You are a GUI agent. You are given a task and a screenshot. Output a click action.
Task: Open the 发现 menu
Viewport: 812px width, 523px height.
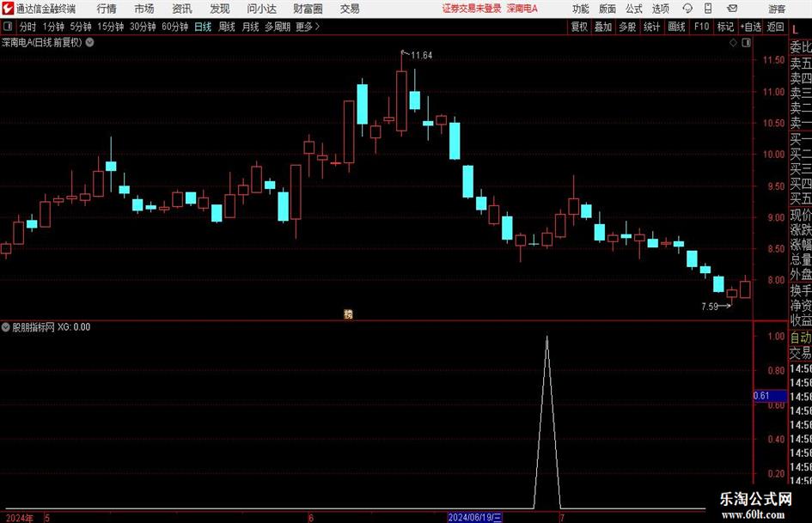tap(220, 9)
